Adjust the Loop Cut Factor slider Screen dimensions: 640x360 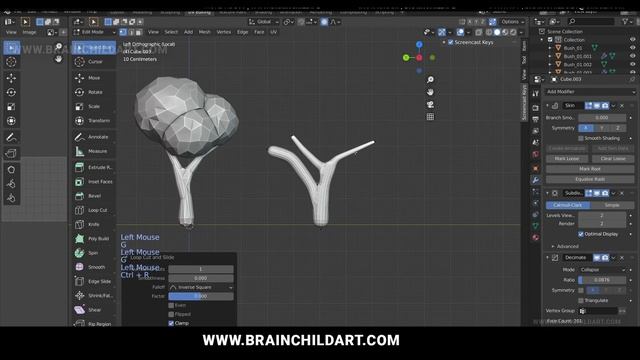(201, 296)
